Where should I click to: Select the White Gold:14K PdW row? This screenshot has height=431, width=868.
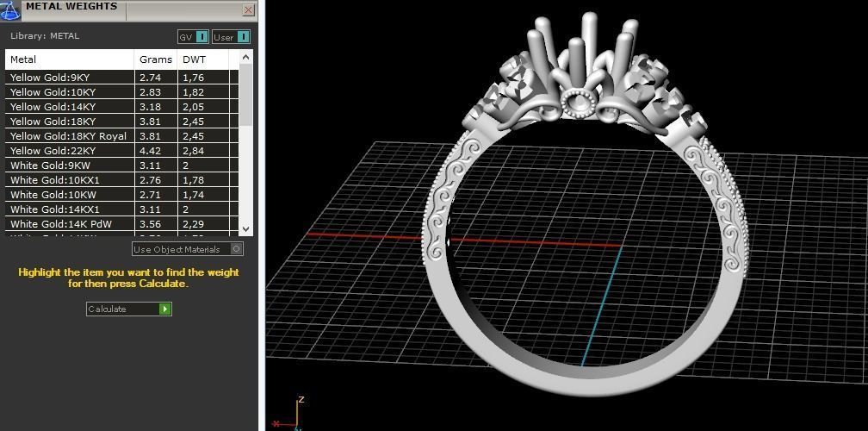pyautogui.click(x=121, y=224)
